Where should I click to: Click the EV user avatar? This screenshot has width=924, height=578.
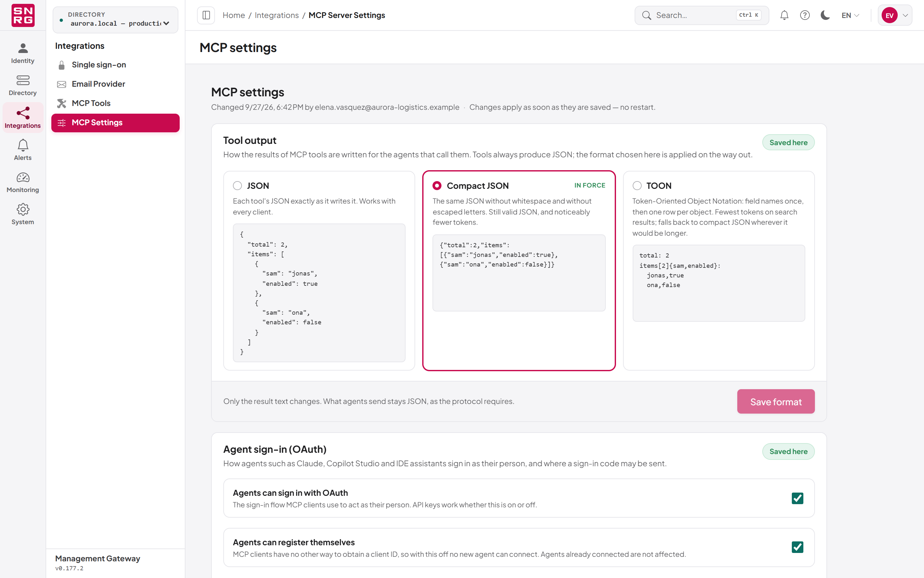tap(889, 15)
